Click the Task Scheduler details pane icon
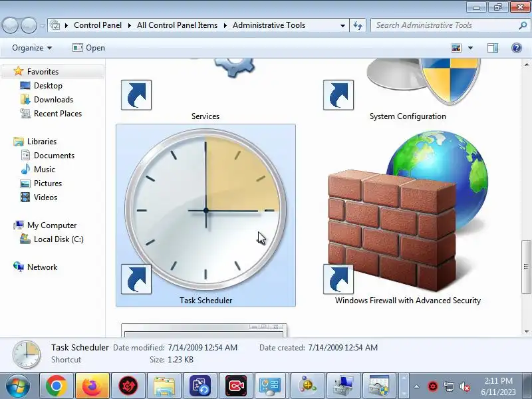532x399 pixels. (x=27, y=354)
